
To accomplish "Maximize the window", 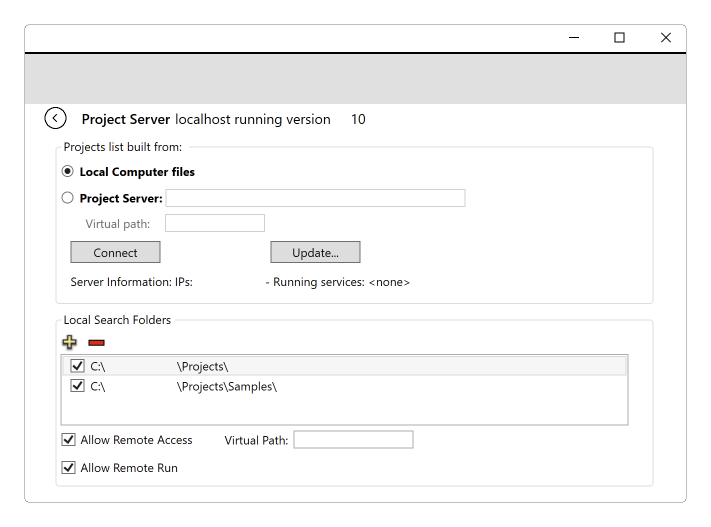I will (x=619, y=38).
